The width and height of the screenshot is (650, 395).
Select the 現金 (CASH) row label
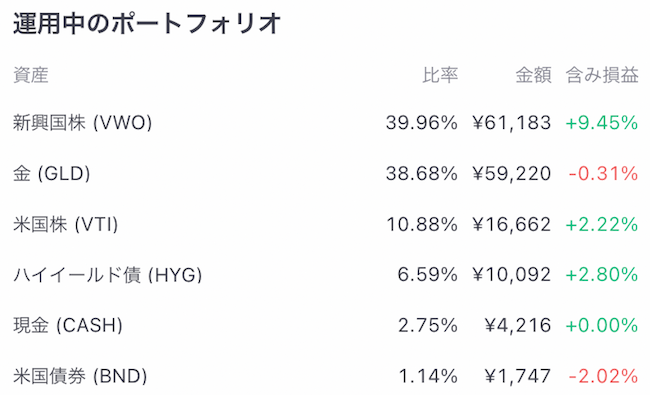[68, 326]
